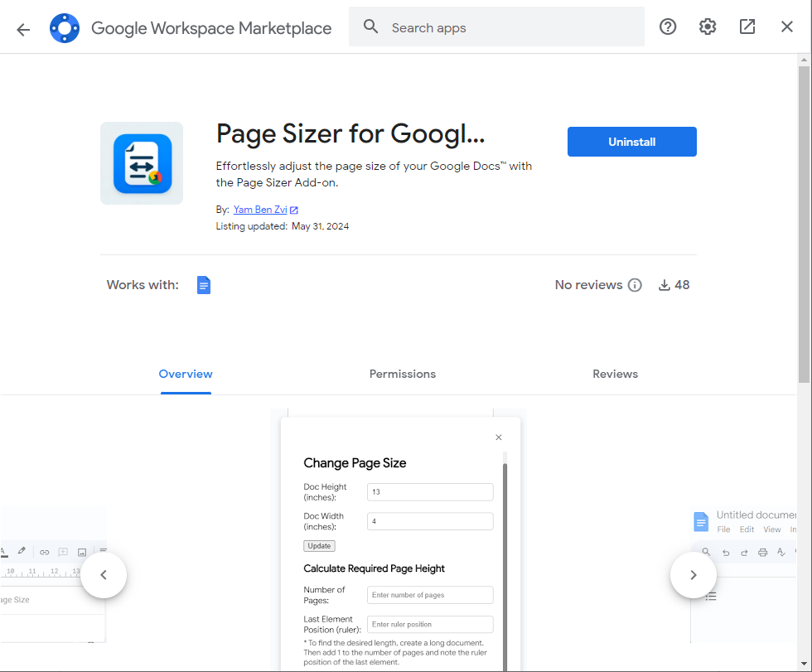Image resolution: width=812 pixels, height=672 pixels.
Task: Click the scrollbar up arrow
Action: tap(804, 60)
